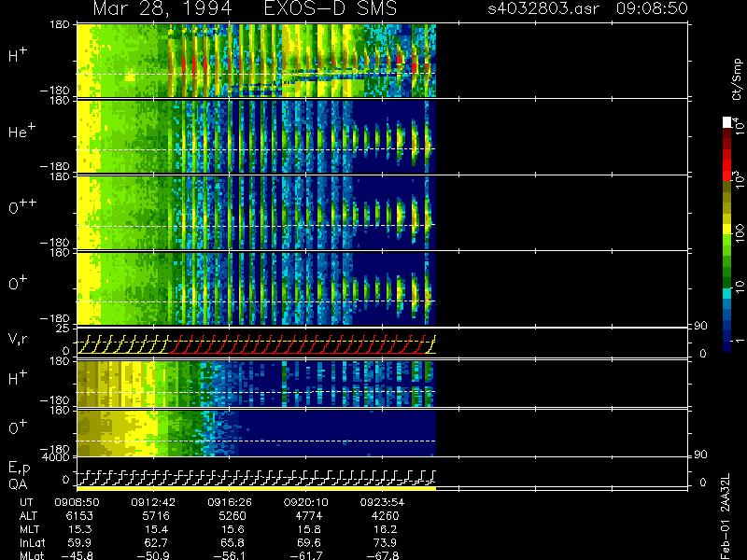Click the "4000" axis label of the E,p panel
Screen dimensions: 747x560
(56, 457)
